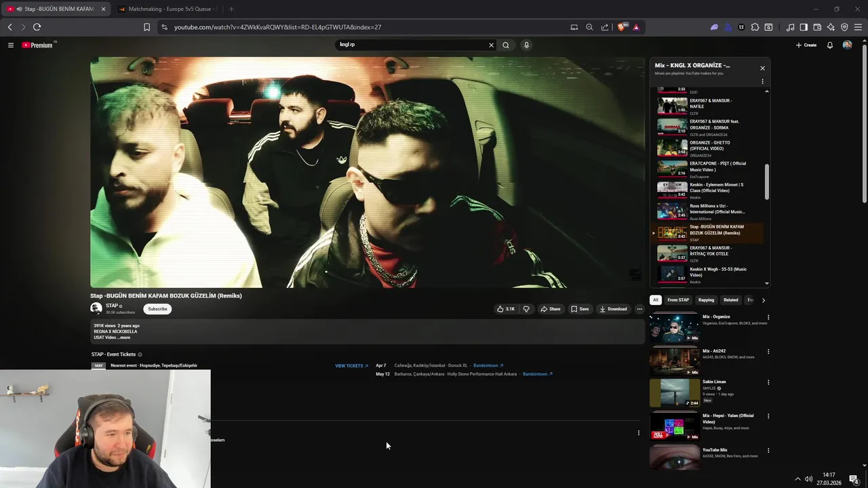The width and height of the screenshot is (868, 488).
Task: Play ERA7CAPONE - PİŞT video
Action: click(710, 169)
